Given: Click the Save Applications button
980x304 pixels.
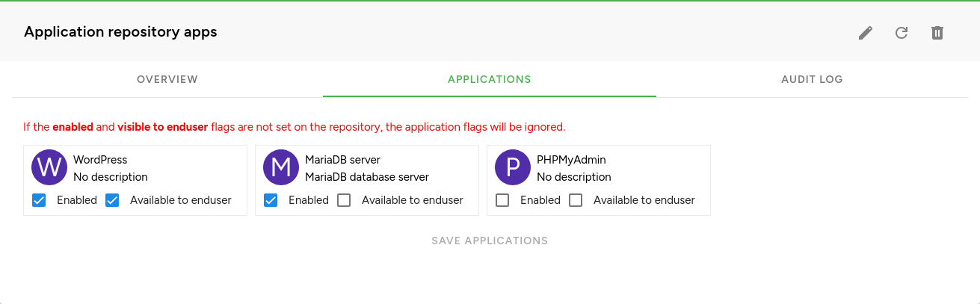Looking at the screenshot, I should 490,241.
